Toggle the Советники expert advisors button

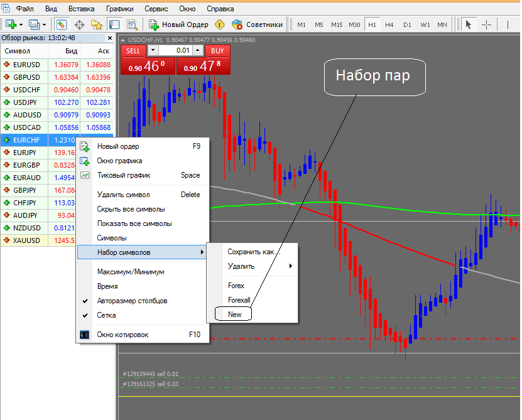(257, 24)
